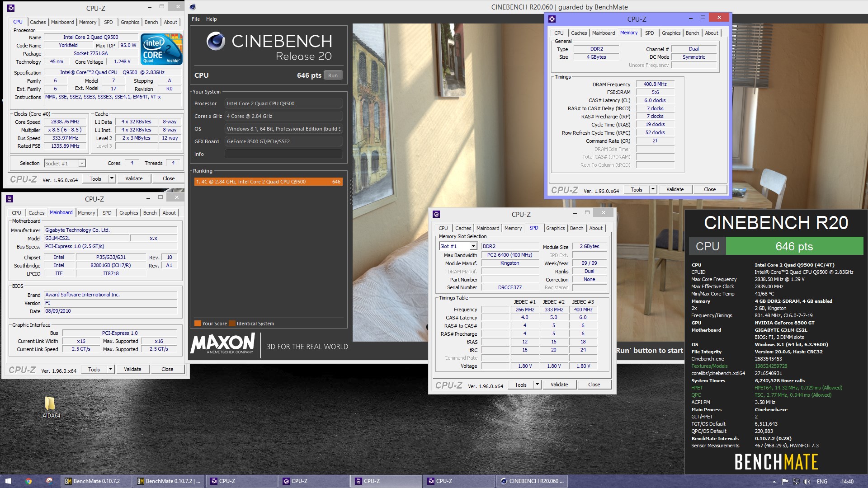Click the orange Your Score legend swatch
Viewport: 868px width, 488px height.
198,324
